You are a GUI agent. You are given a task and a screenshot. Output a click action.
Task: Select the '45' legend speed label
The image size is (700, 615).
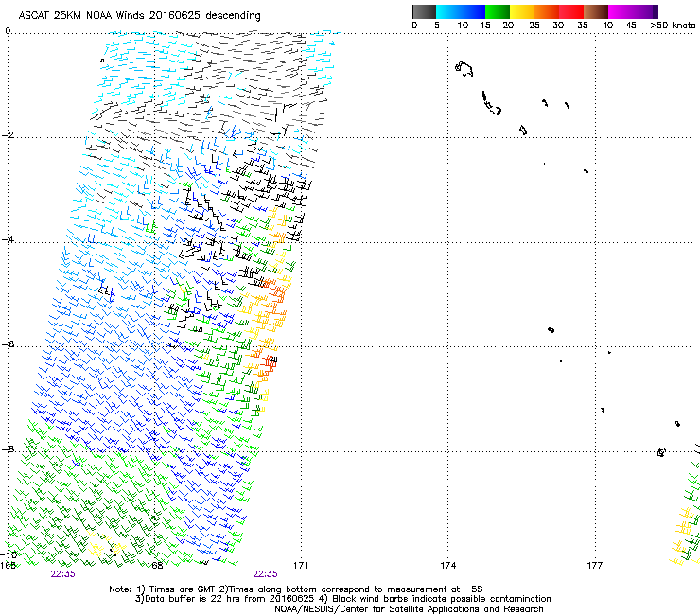631,26
